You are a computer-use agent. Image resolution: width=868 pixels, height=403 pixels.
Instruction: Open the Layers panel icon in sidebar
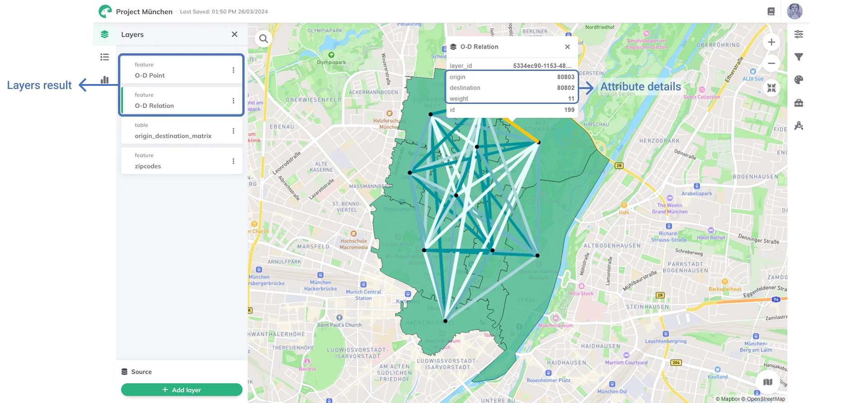click(x=104, y=34)
